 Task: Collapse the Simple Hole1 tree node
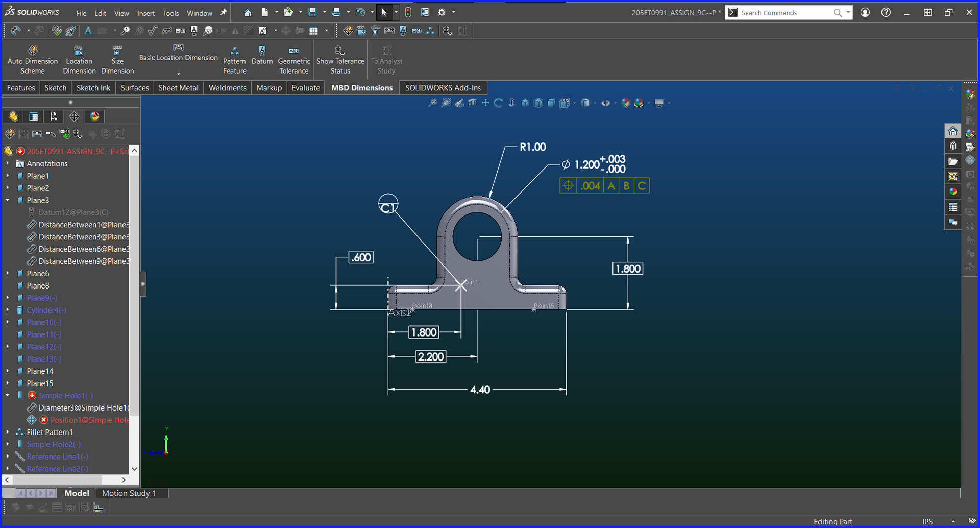pyautogui.click(x=7, y=395)
